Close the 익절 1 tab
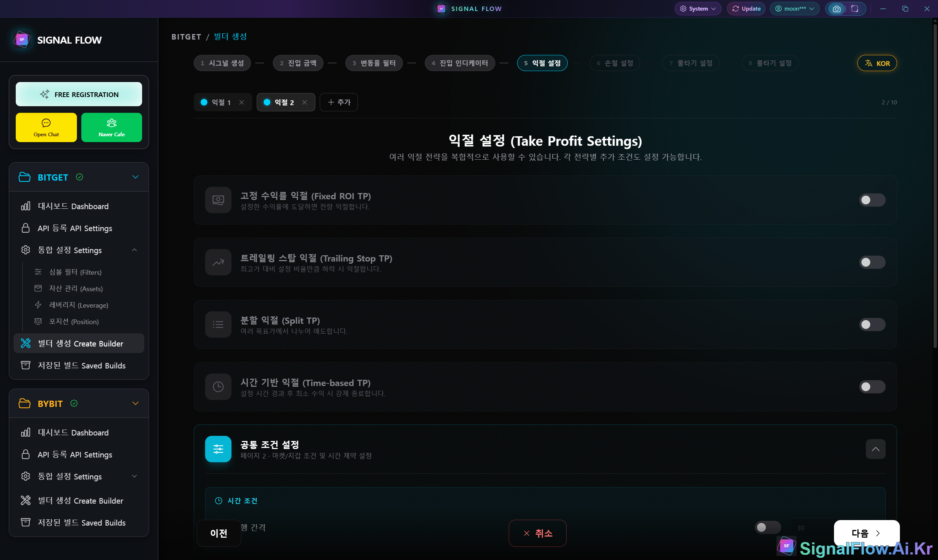938x560 pixels. pyautogui.click(x=241, y=102)
